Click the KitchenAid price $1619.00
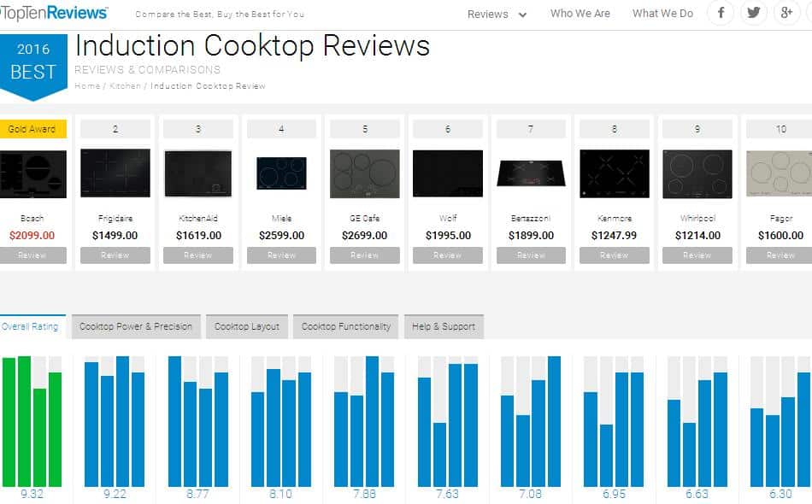This screenshot has width=812, height=504. pyautogui.click(x=198, y=236)
